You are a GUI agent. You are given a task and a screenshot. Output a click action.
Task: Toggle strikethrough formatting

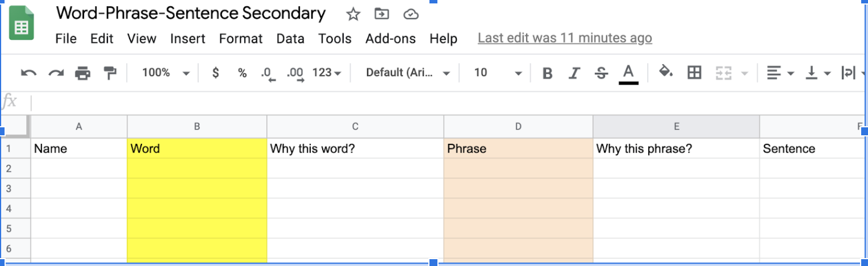[x=601, y=73]
